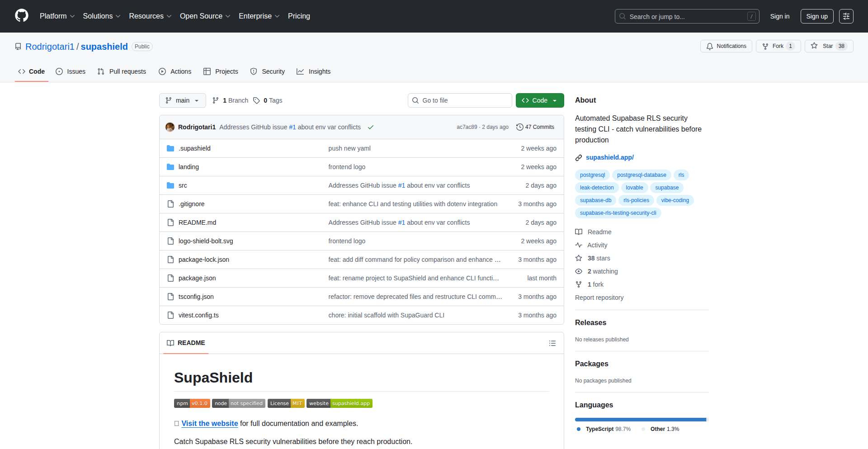Click the TypeScript language bar segment
This screenshot has height=449, width=868.
[641, 420]
